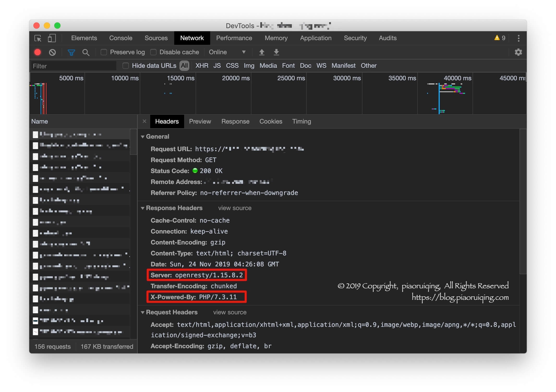This screenshot has height=392, width=556.
Task: Filter requests by WS
Action: point(321,66)
